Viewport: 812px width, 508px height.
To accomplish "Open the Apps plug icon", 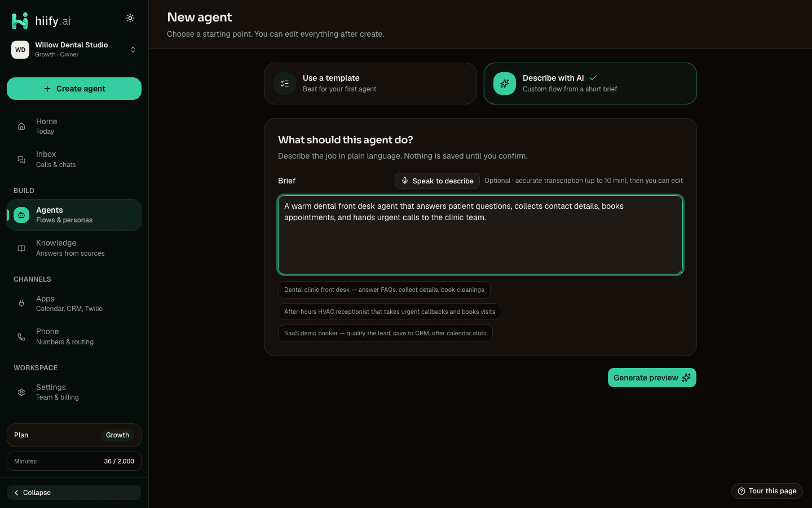I will [x=21, y=304].
